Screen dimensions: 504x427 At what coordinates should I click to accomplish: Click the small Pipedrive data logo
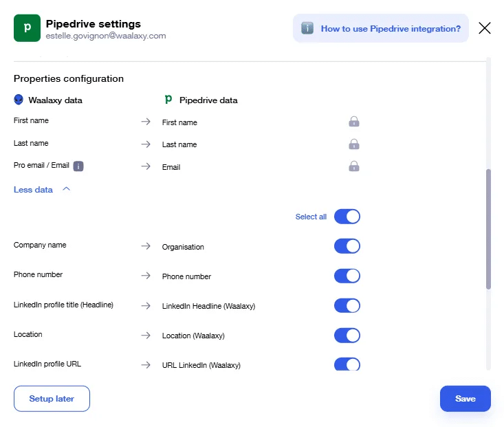tap(168, 99)
